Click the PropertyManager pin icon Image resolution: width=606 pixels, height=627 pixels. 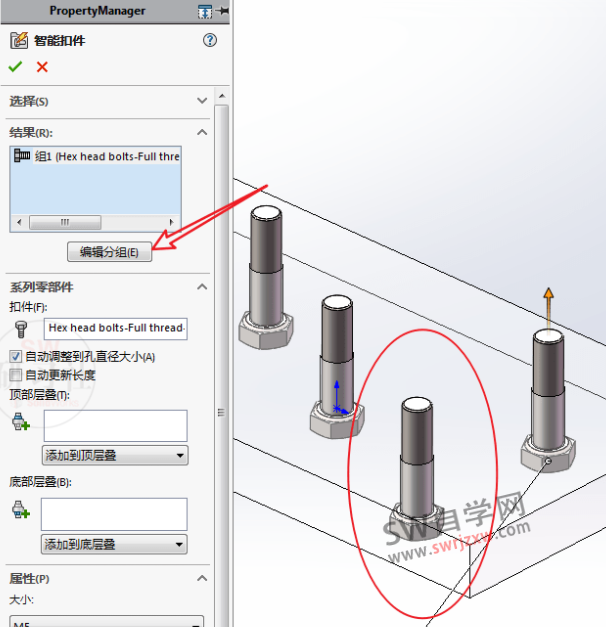pos(223,11)
